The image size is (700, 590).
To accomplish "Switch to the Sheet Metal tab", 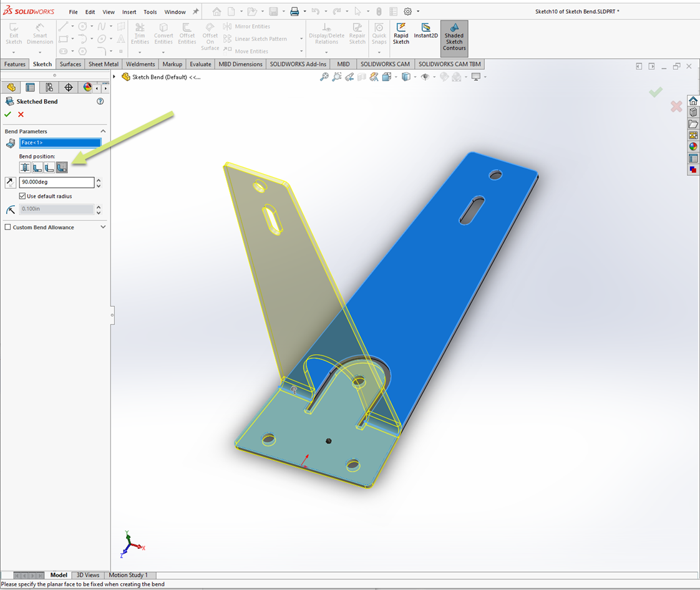I will click(x=103, y=64).
